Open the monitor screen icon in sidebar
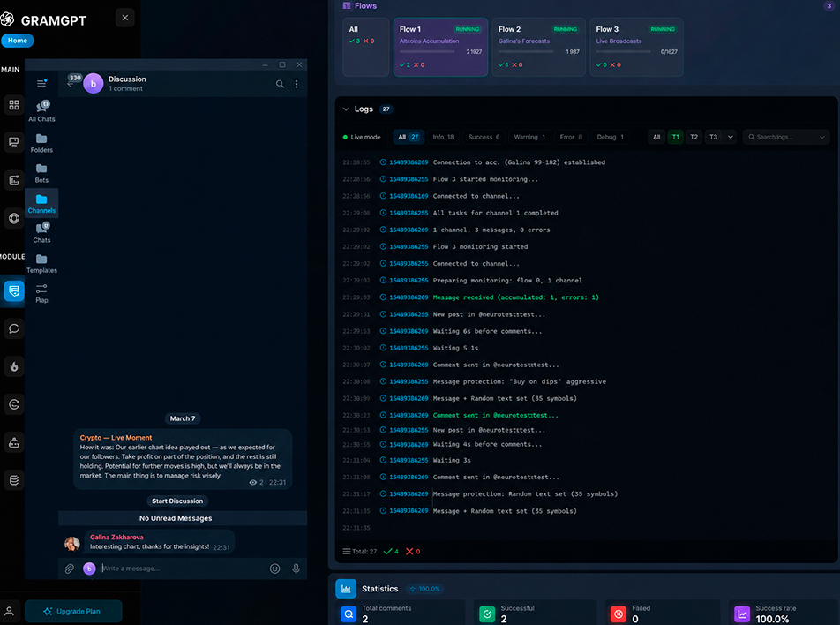The height and width of the screenshot is (625, 840). [x=14, y=142]
